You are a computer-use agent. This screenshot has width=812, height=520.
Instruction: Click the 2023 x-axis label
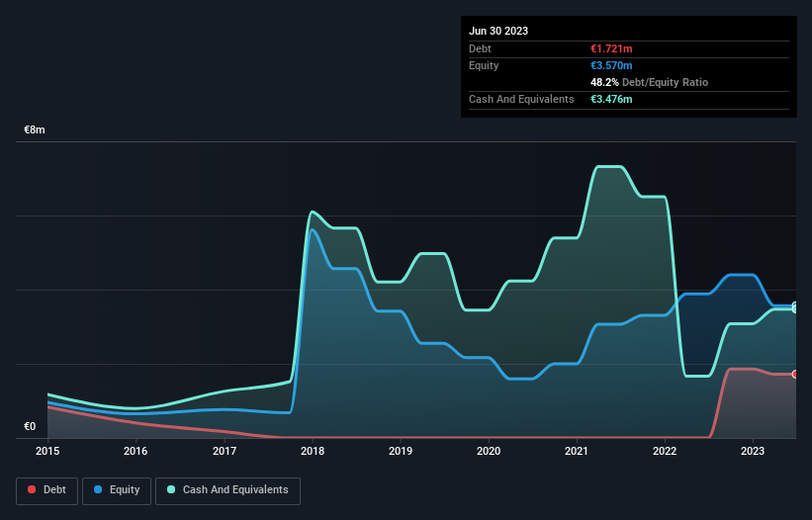(x=753, y=451)
